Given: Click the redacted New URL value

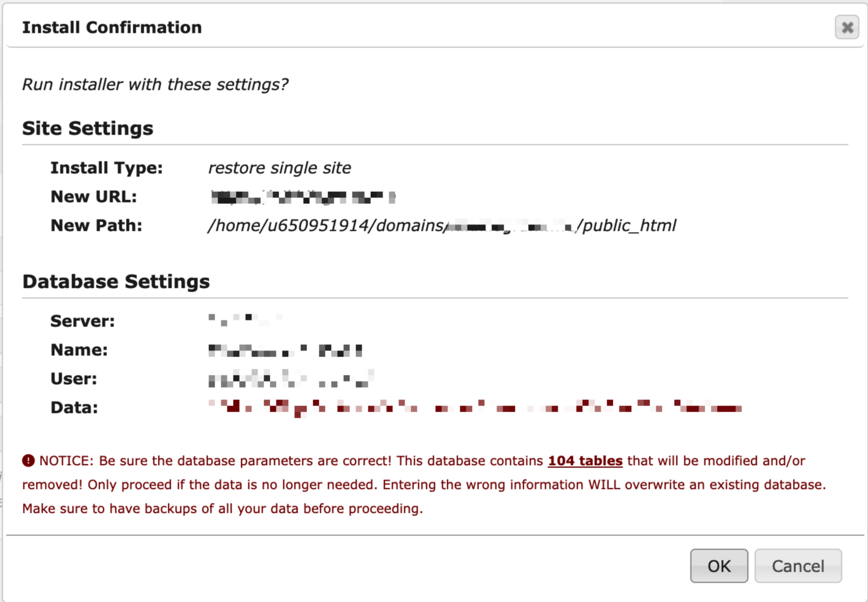Looking at the screenshot, I should 302,197.
